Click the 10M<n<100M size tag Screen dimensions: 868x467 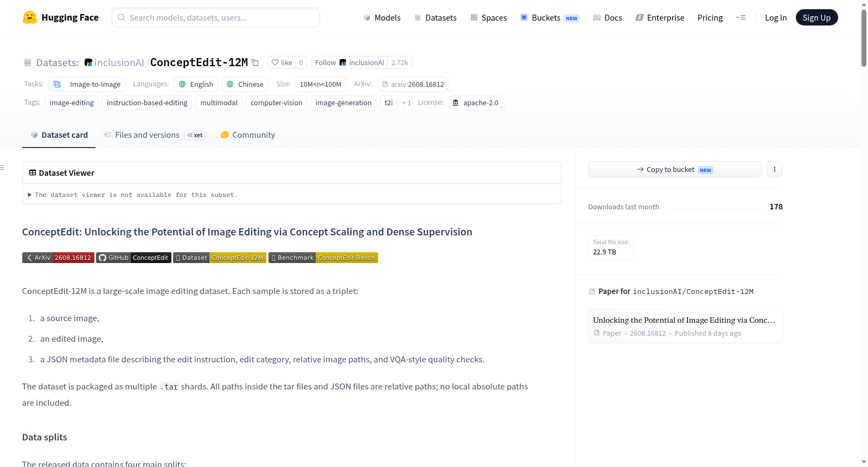pyautogui.click(x=321, y=84)
